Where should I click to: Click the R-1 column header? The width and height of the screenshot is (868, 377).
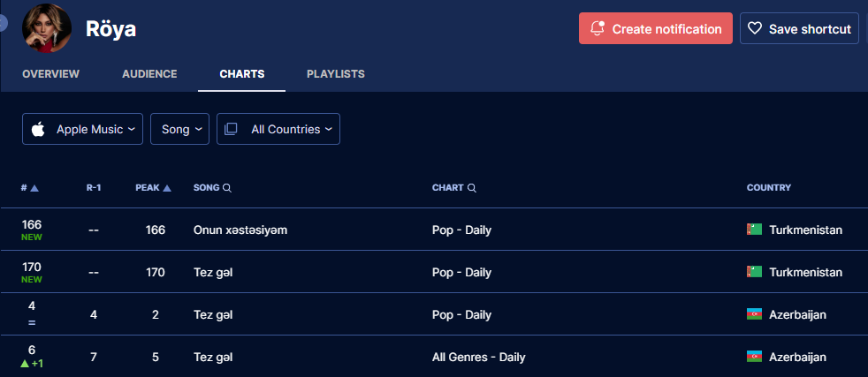94,188
